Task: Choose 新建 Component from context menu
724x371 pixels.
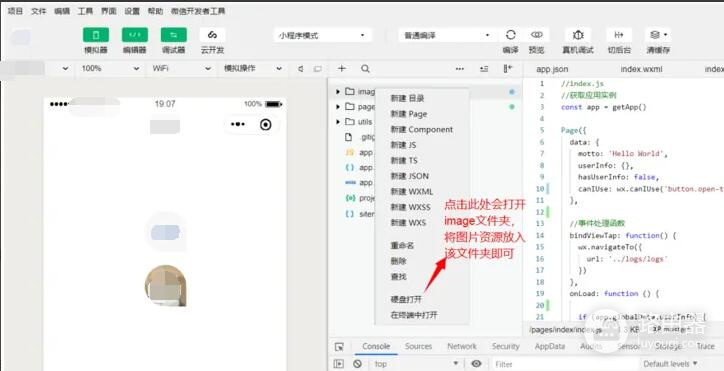Action: [422, 130]
